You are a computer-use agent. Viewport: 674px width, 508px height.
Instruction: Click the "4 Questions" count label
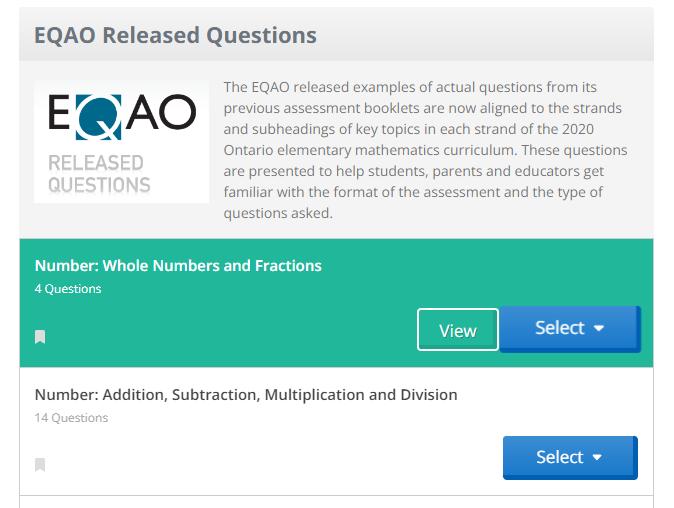(x=68, y=289)
